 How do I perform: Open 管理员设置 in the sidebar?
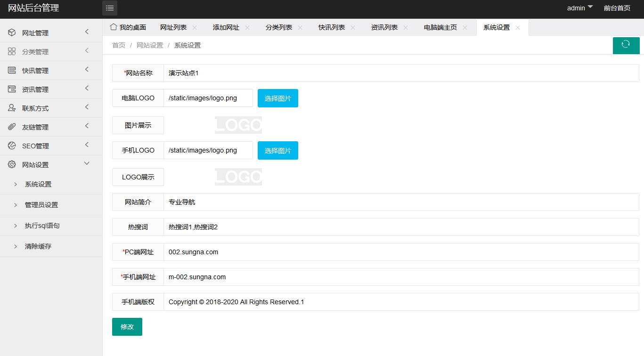pyautogui.click(x=41, y=205)
